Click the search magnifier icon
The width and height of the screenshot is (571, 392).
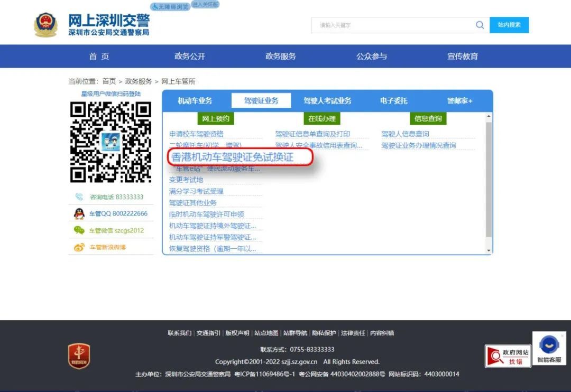pos(480,25)
